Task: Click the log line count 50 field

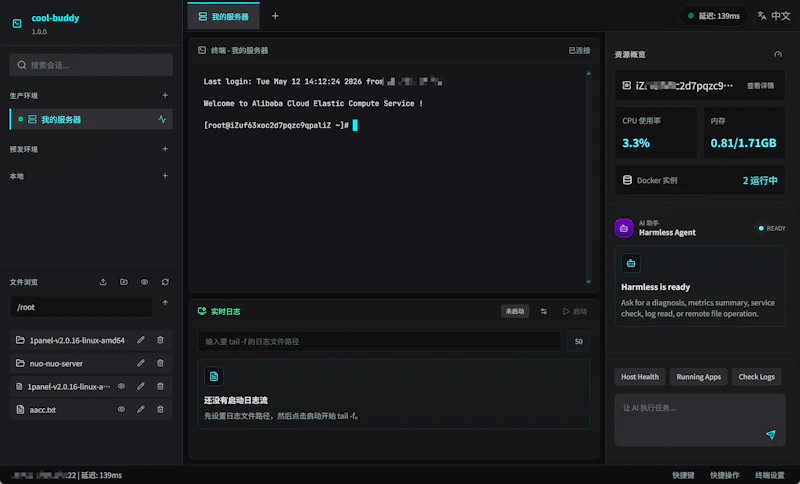Action: 579,342
